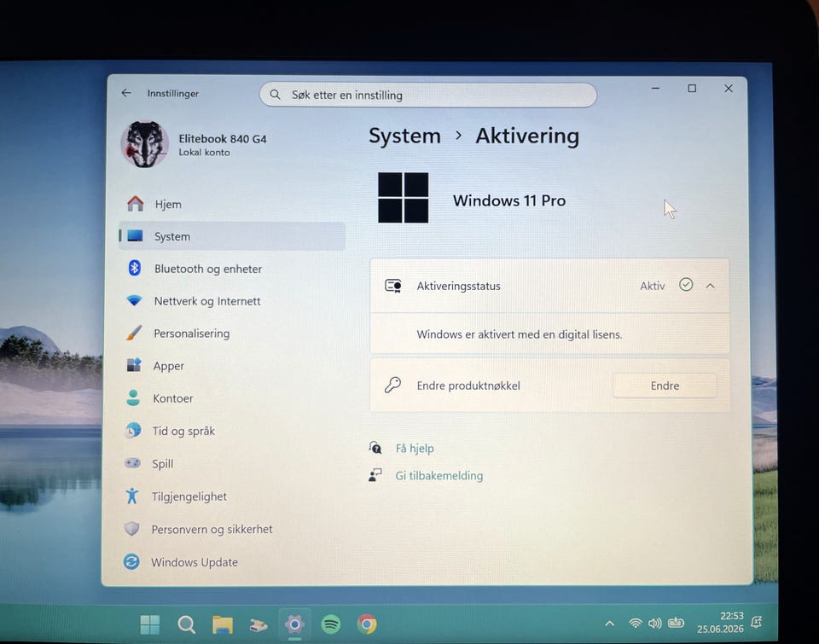Click the battery icon in system tray
The height and width of the screenshot is (644, 819).
click(x=676, y=622)
